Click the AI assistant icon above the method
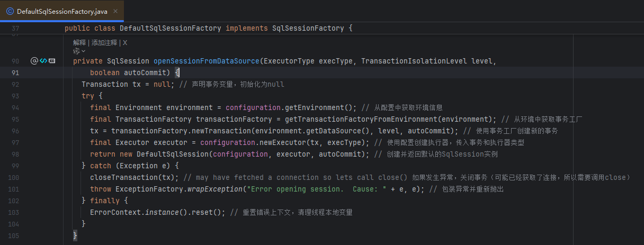The image size is (644, 245). click(76, 51)
